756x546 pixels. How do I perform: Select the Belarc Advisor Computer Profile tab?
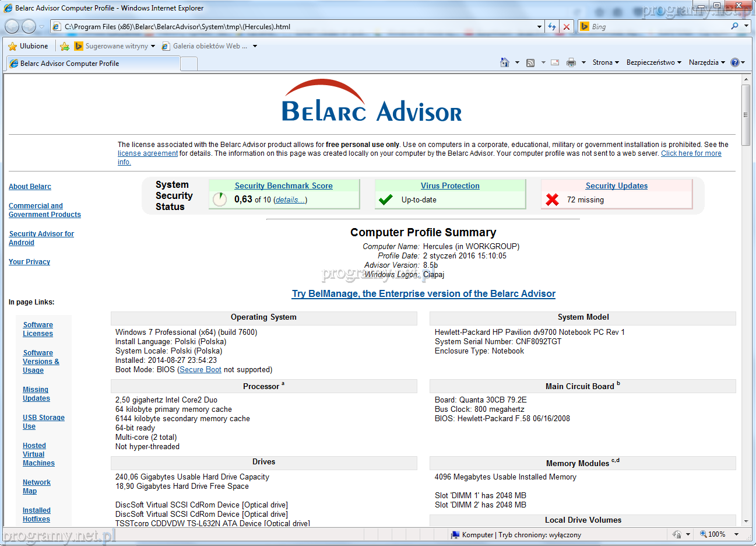(x=93, y=64)
